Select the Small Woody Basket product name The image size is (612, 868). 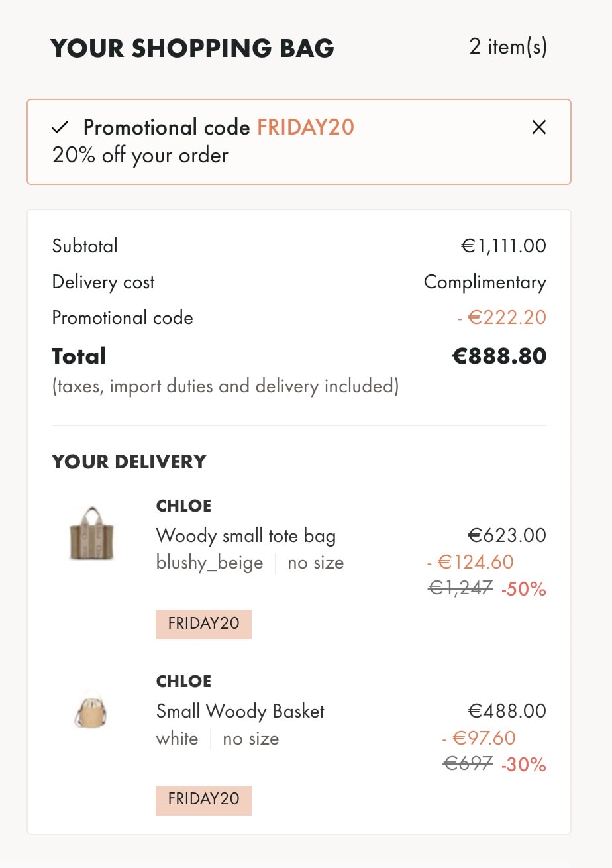click(x=240, y=712)
